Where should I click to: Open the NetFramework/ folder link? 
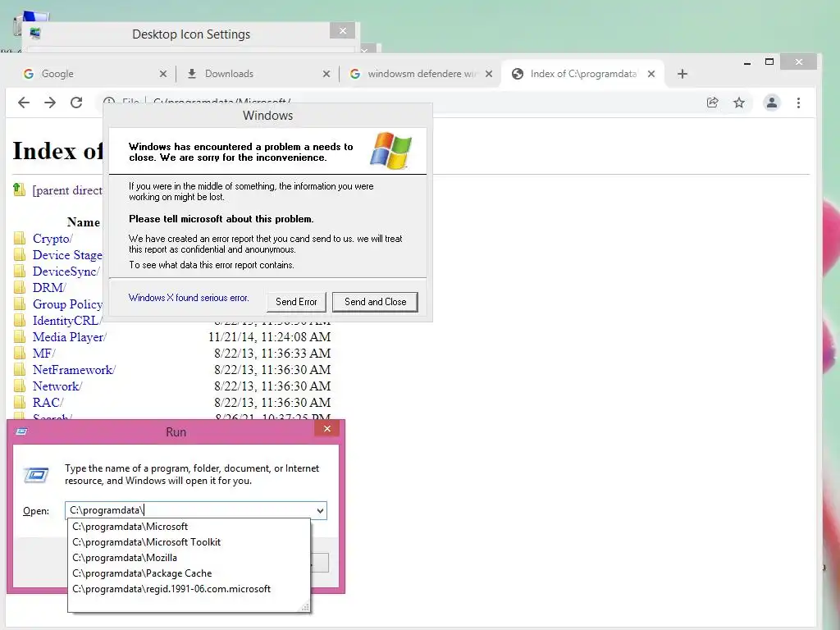click(74, 370)
